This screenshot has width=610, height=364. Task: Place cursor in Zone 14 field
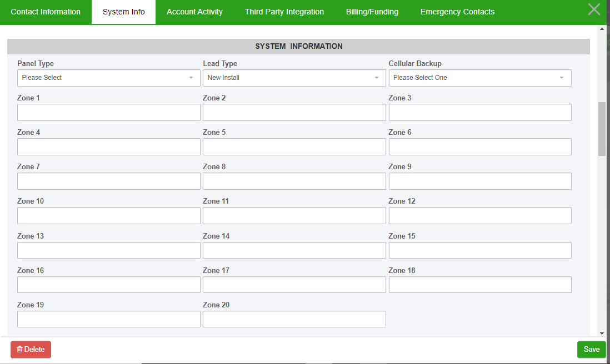(x=294, y=250)
